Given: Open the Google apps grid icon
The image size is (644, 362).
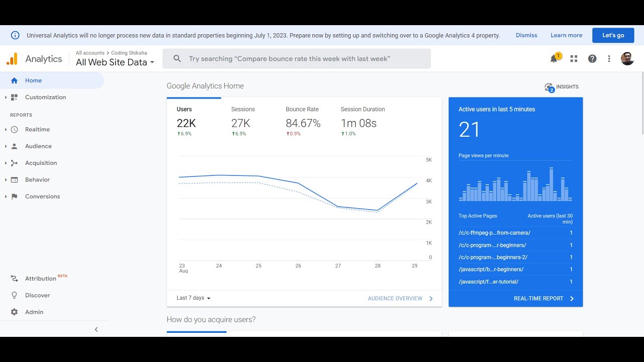Looking at the screenshot, I should (x=574, y=59).
